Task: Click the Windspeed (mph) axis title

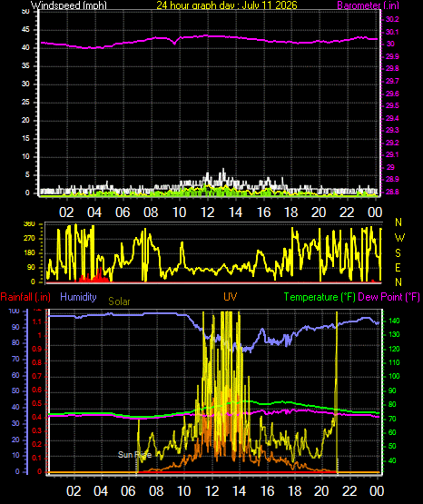Action: (69, 5)
